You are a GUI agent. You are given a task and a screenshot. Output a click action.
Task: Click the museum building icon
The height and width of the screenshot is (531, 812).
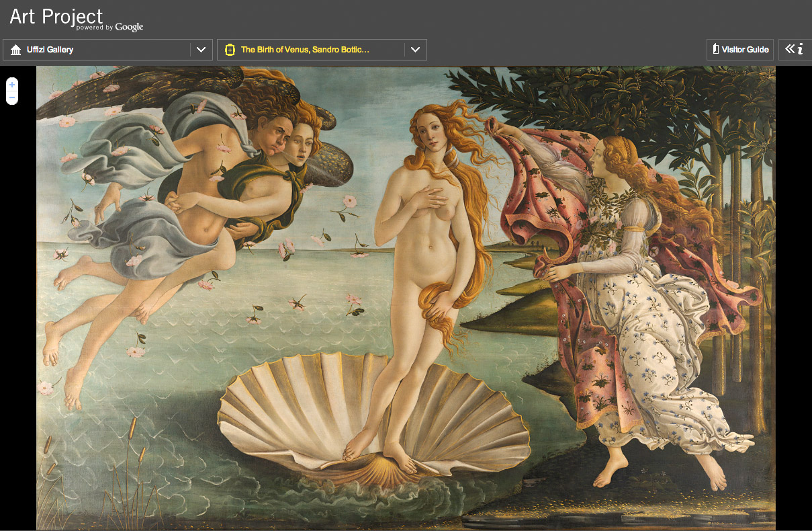(x=16, y=50)
